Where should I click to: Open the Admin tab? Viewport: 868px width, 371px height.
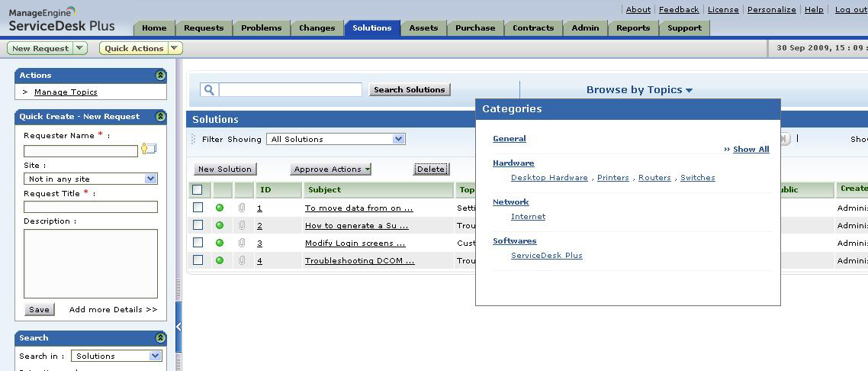(x=585, y=27)
